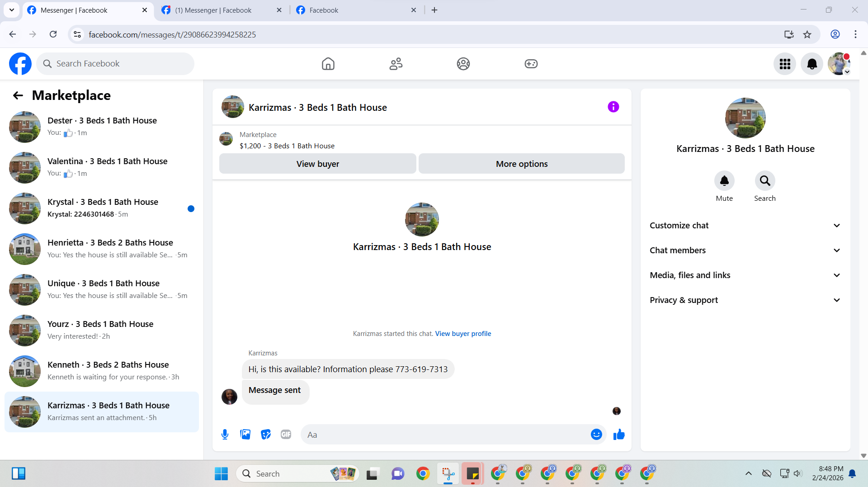
Task: Open Chrome three-dot menu
Action: tap(855, 34)
